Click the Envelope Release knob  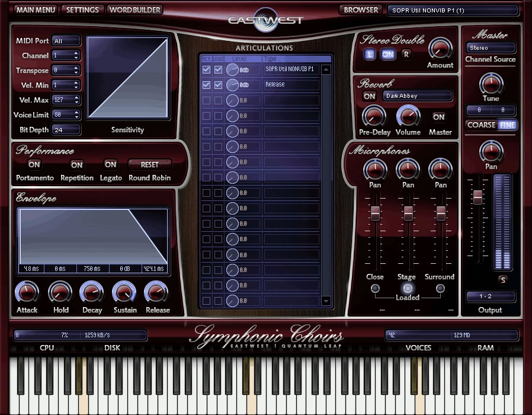coord(156,292)
